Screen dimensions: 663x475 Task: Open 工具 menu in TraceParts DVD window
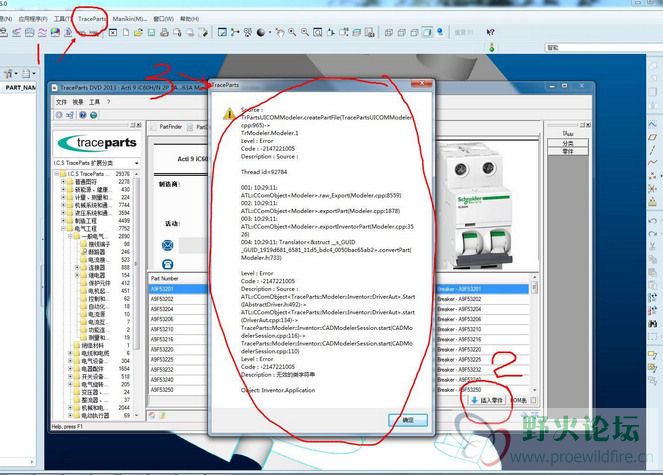pyautogui.click(x=94, y=102)
